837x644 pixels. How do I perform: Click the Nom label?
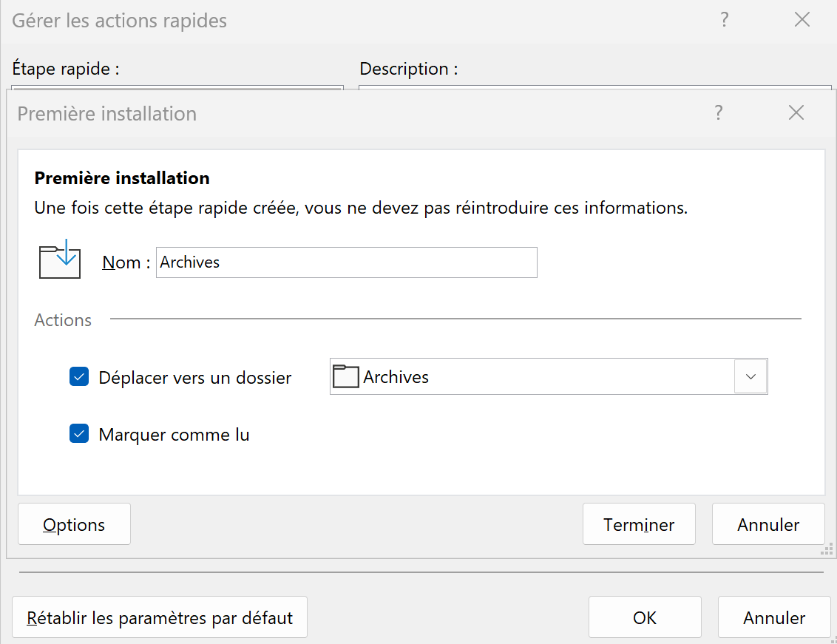pyautogui.click(x=126, y=262)
